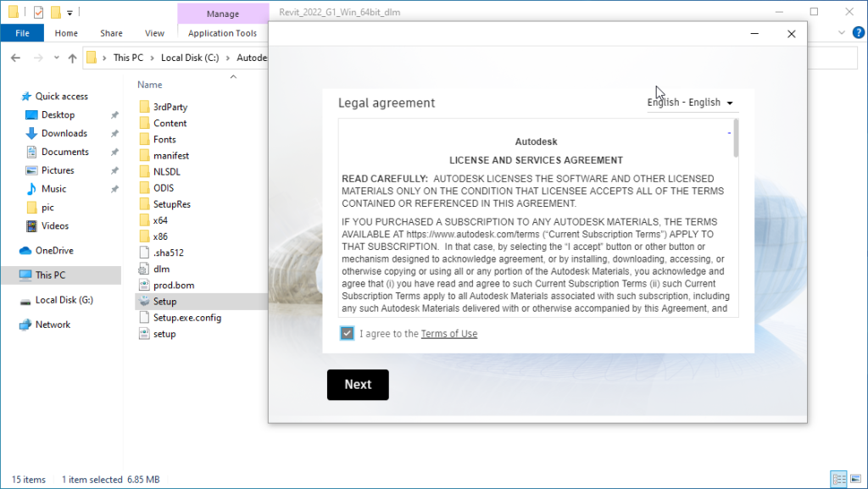Screen dimensions: 868x489
Task: Select OneDrive in the navigation pane
Action: tap(54, 251)
